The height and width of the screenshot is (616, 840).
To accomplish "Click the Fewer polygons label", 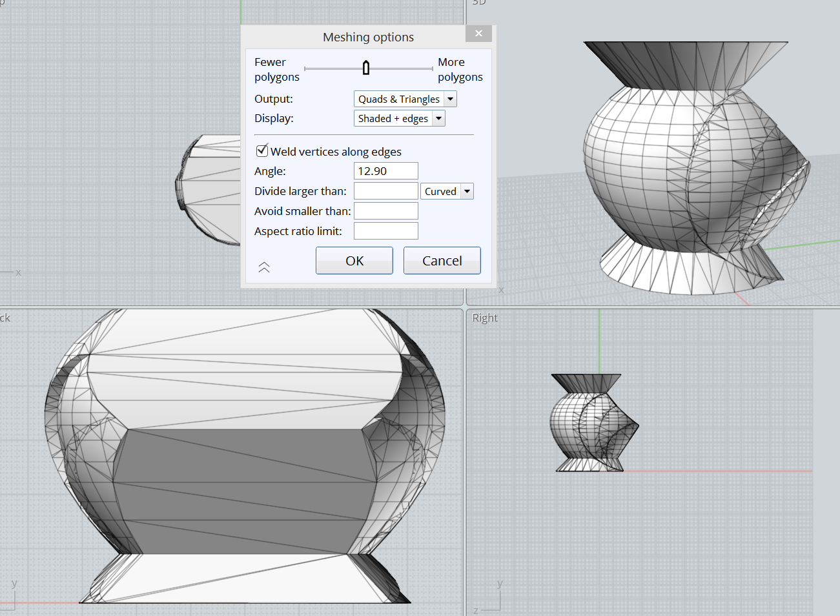I will click(277, 70).
